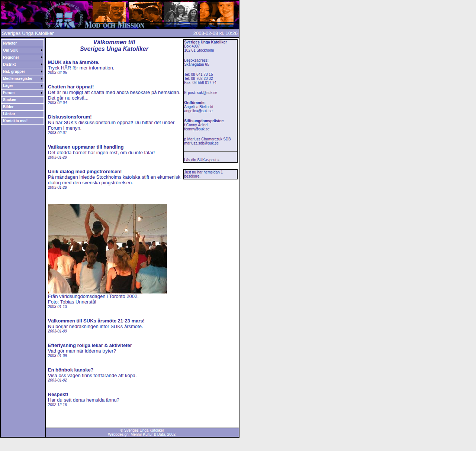Open the MJUK ska ha årsmöte article
The image size is (476, 451).
point(74,62)
